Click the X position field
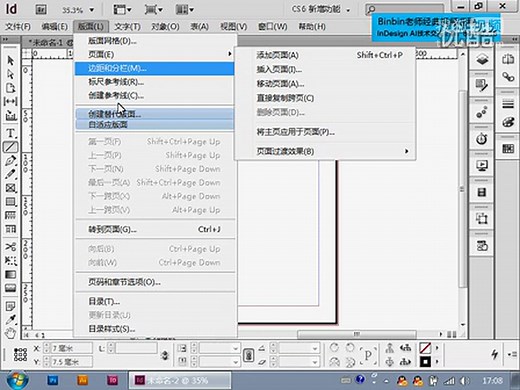Viewport: 520px width, 390px height. pyautogui.click(x=72, y=349)
